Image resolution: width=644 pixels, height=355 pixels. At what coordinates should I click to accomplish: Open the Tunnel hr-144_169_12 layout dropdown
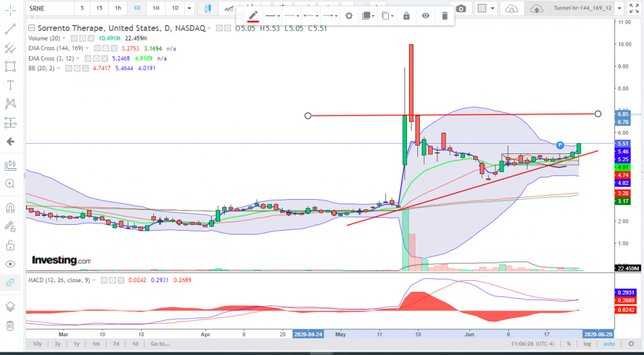click(x=619, y=8)
